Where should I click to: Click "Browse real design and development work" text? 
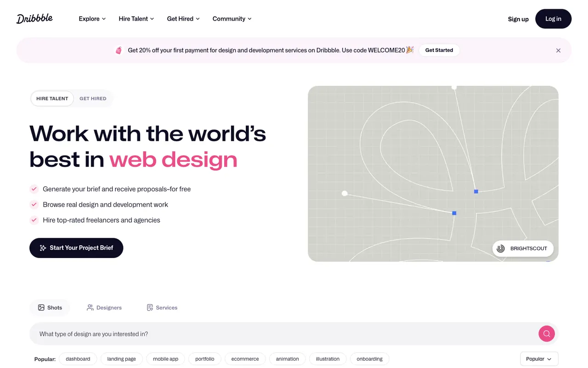pyautogui.click(x=105, y=205)
